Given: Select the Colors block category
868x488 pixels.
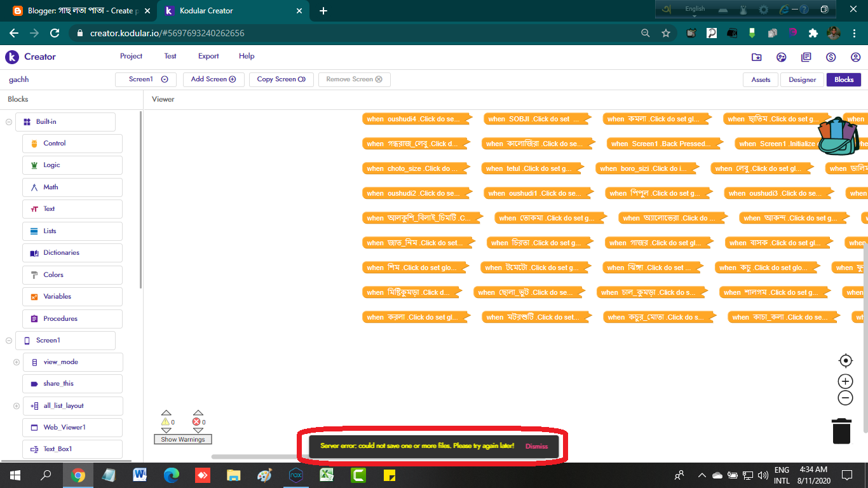Looking at the screenshot, I should coord(72,275).
